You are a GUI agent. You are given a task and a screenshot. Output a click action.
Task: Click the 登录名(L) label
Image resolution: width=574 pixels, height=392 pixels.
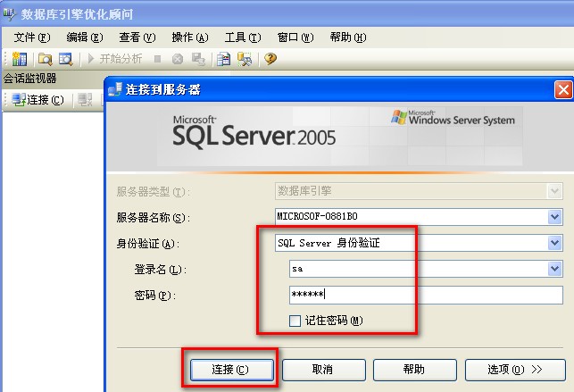[x=161, y=270]
